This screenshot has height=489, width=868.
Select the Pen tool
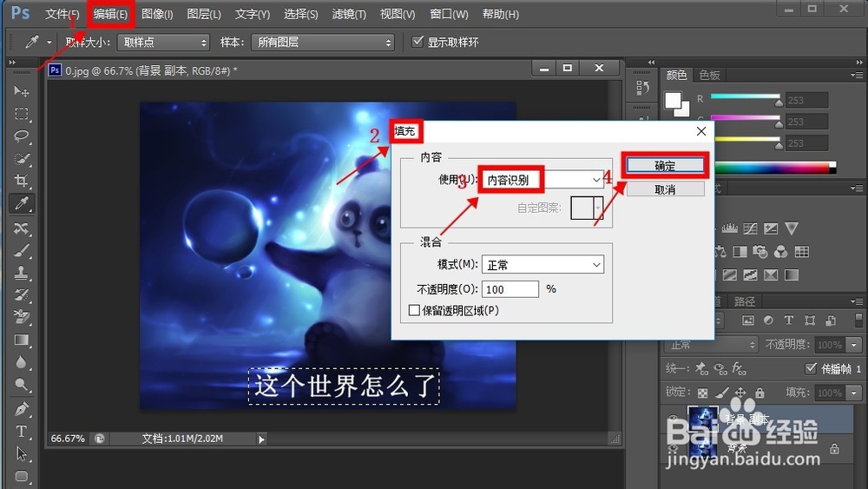pyautogui.click(x=22, y=409)
